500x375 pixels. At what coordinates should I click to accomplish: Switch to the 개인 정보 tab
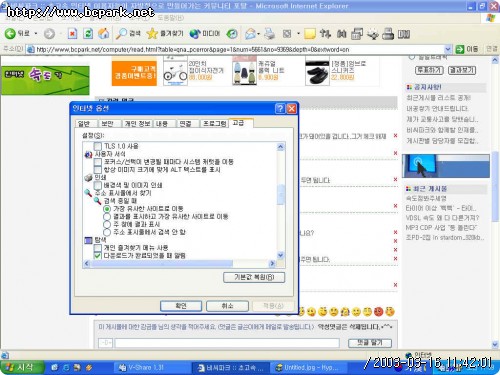click(x=137, y=124)
